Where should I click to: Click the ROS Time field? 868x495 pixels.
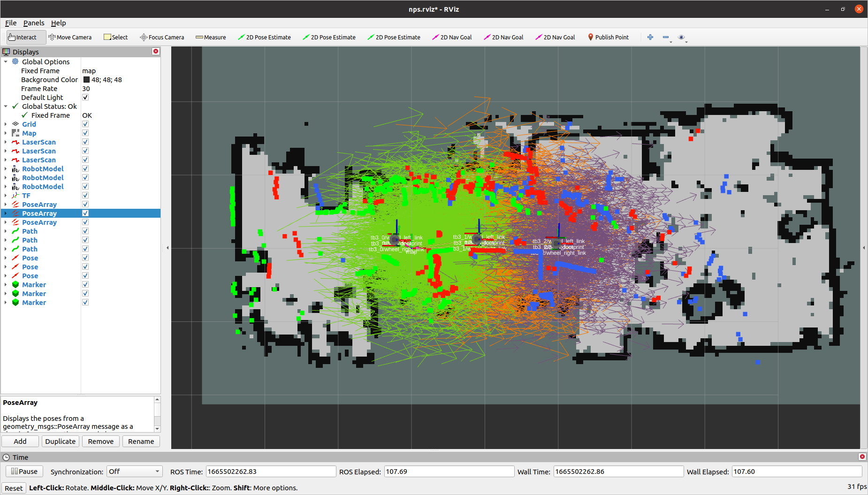tap(271, 472)
